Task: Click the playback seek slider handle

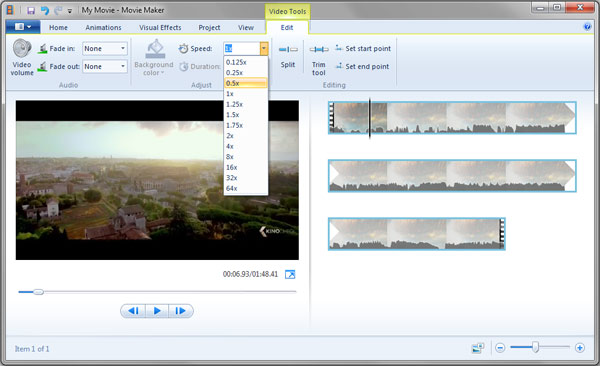Action: 38,292
